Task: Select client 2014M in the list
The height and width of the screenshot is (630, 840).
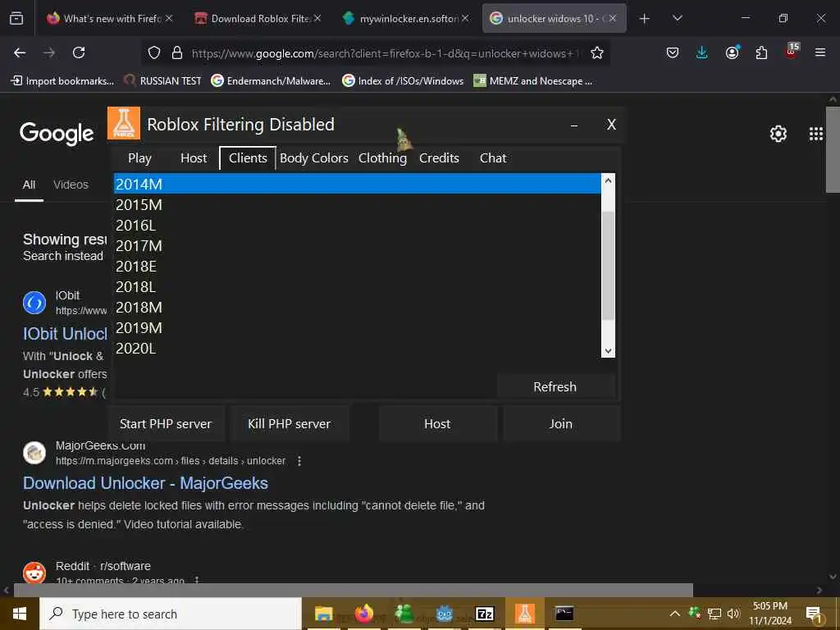Action: [358, 184]
